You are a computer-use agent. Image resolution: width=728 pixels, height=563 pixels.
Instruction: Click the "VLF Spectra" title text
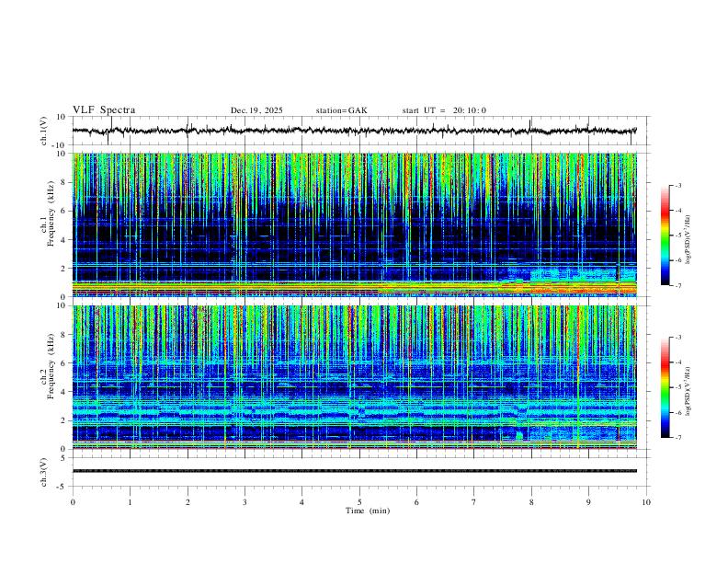pyautogui.click(x=104, y=110)
